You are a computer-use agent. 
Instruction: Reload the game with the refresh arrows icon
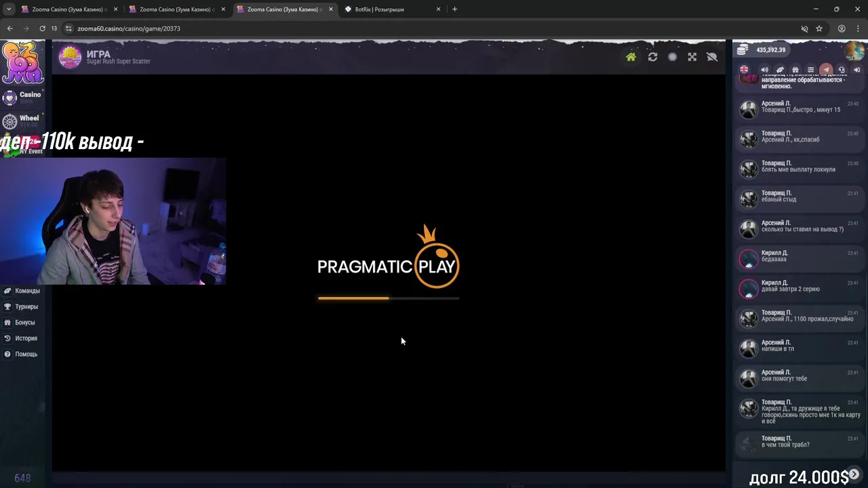click(652, 57)
